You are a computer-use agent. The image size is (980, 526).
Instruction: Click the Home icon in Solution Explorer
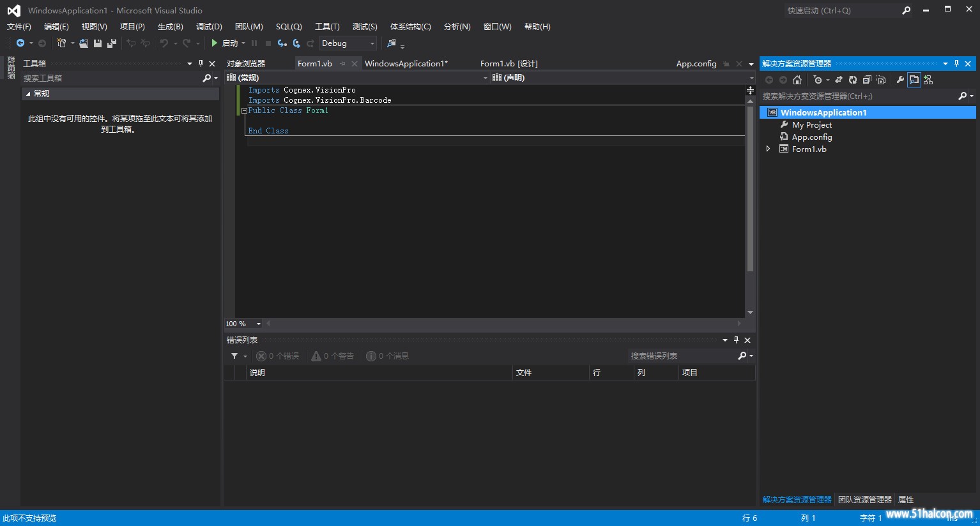[x=797, y=80]
